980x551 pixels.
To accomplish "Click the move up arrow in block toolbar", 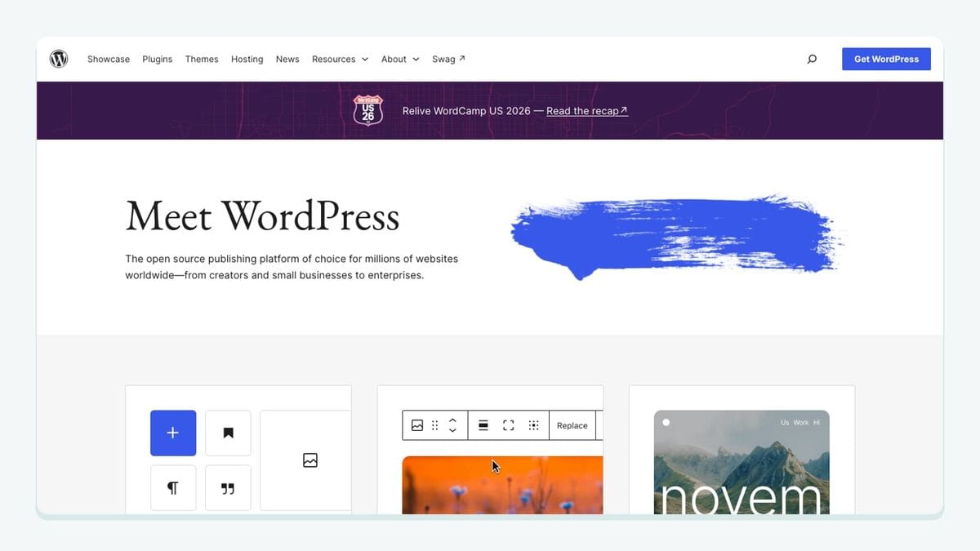I will 452,420.
